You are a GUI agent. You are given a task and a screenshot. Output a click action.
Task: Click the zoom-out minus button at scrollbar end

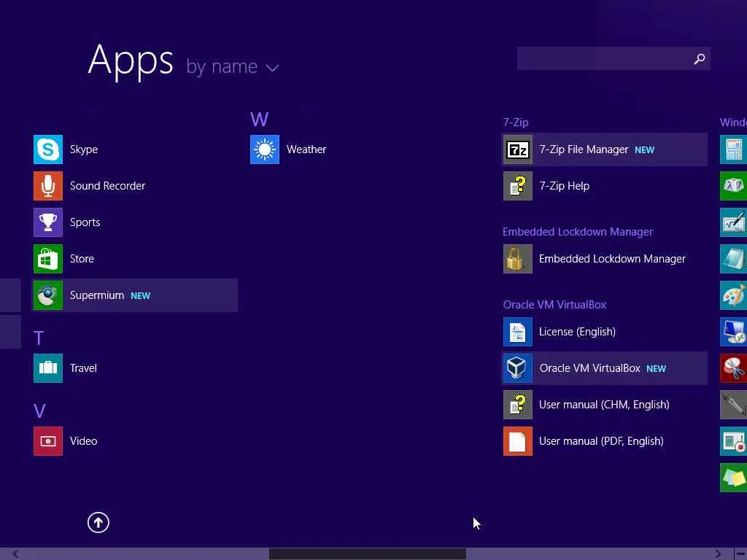click(741, 554)
